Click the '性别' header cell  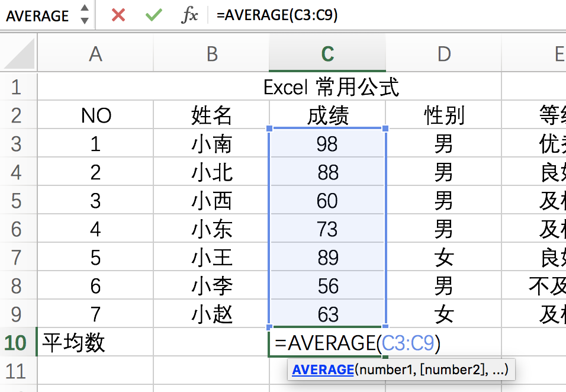click(x=443, y=115)
